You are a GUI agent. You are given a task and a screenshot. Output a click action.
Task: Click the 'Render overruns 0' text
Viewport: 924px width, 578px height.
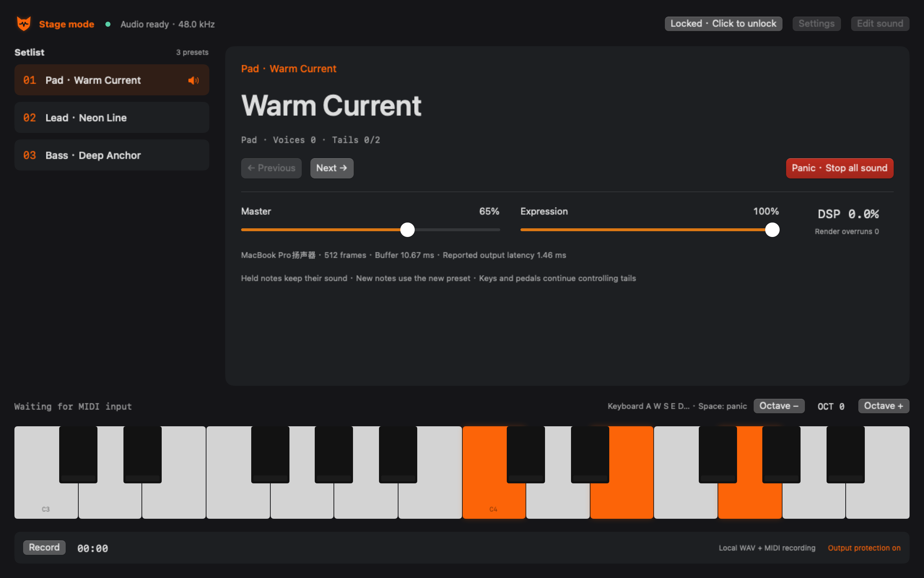[x=847, y=232]
